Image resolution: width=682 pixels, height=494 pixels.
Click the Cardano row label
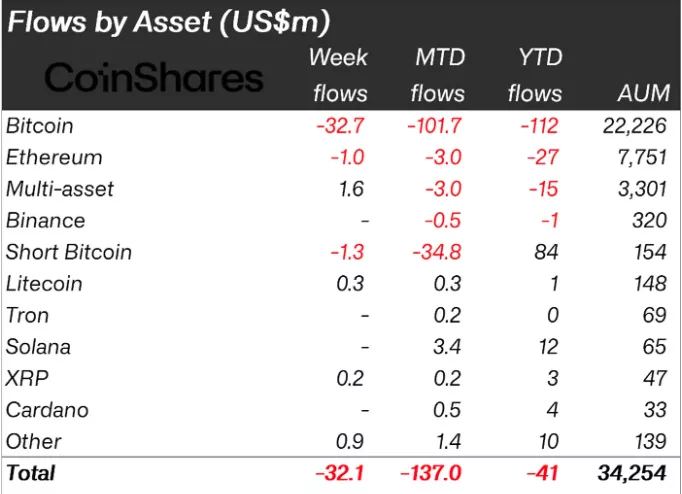tap(46, 410)
